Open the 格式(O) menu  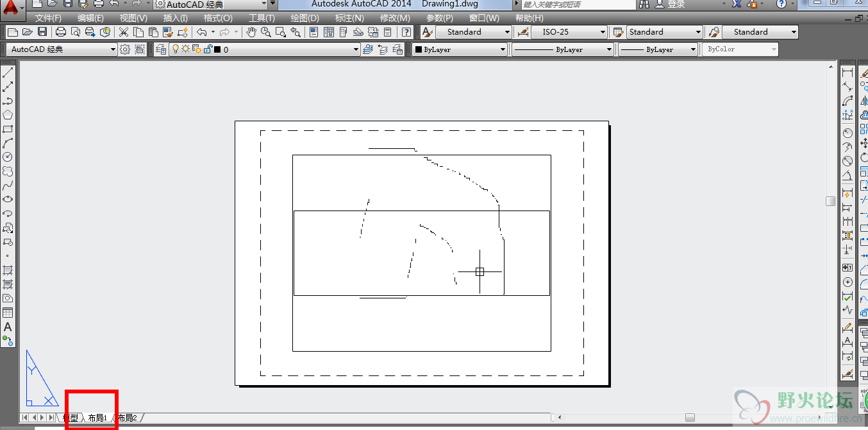tap(218, 18)
